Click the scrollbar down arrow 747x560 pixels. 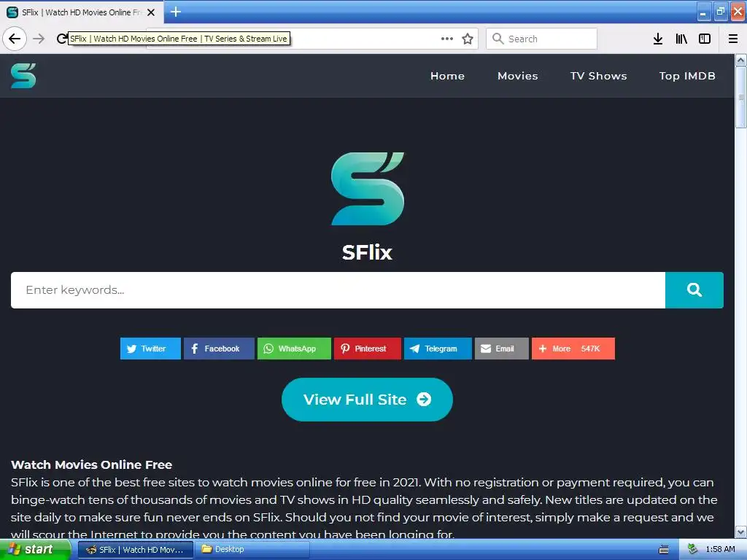[x=740, y=532]
